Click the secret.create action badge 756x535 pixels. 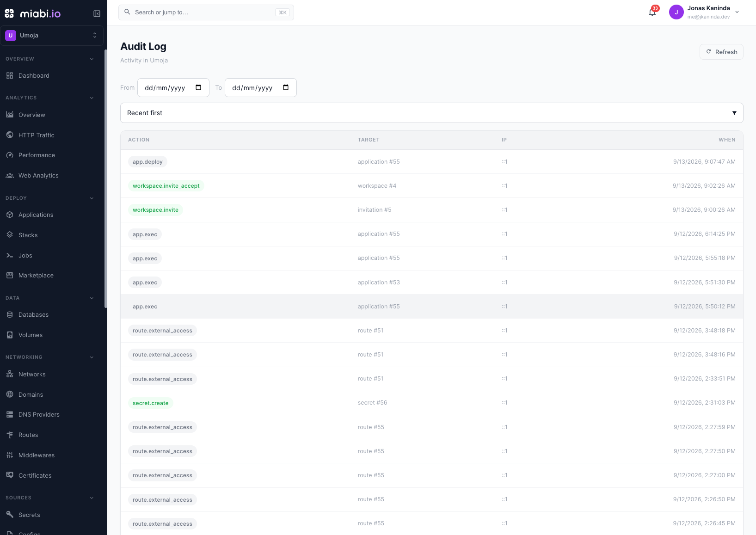point(151,403)
